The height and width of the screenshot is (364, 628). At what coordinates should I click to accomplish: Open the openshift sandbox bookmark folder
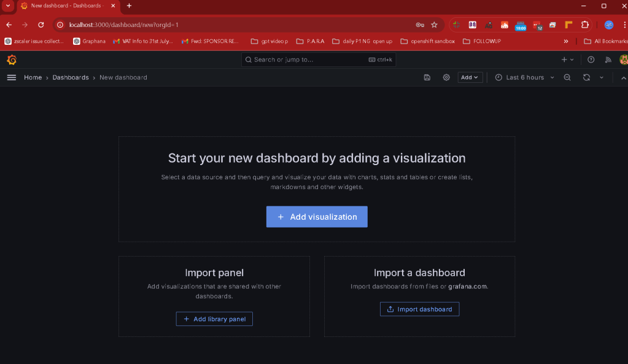pyautogui.click(x=427, y=41)
